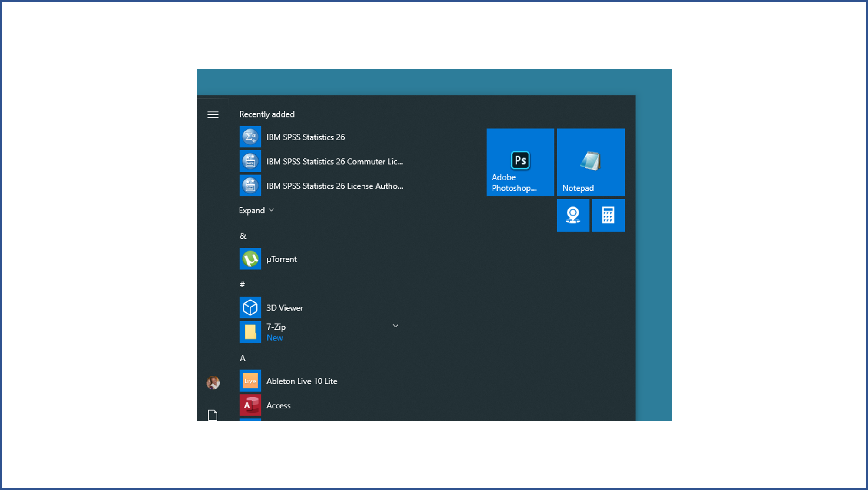Viewport: 868px width, 490px height.
Task: Open the Calculator small tile
Action: [608, 215]
